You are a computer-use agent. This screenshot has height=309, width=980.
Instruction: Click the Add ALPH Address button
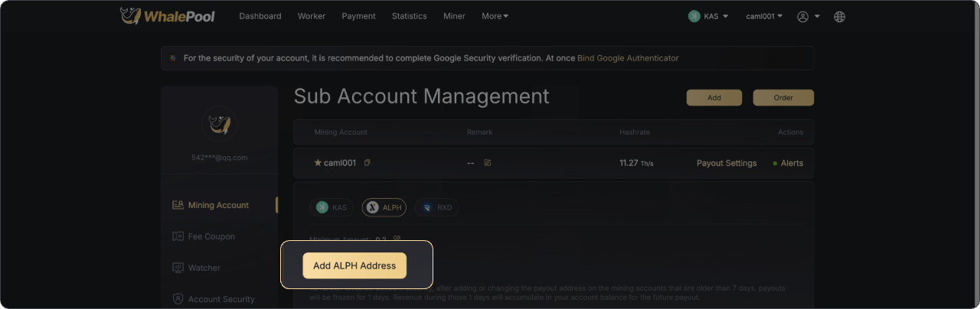coord(354,265)
